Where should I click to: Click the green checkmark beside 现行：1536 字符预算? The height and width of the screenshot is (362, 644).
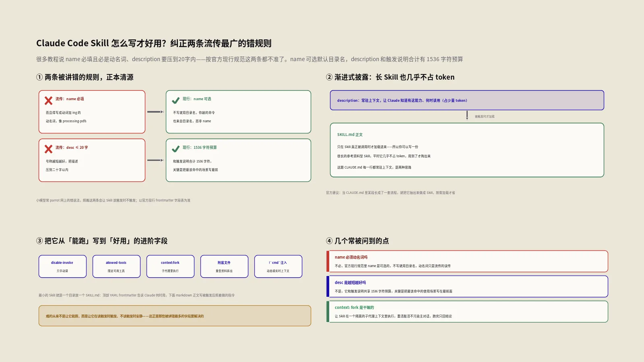pyautogui.click(x=175, y=149)
